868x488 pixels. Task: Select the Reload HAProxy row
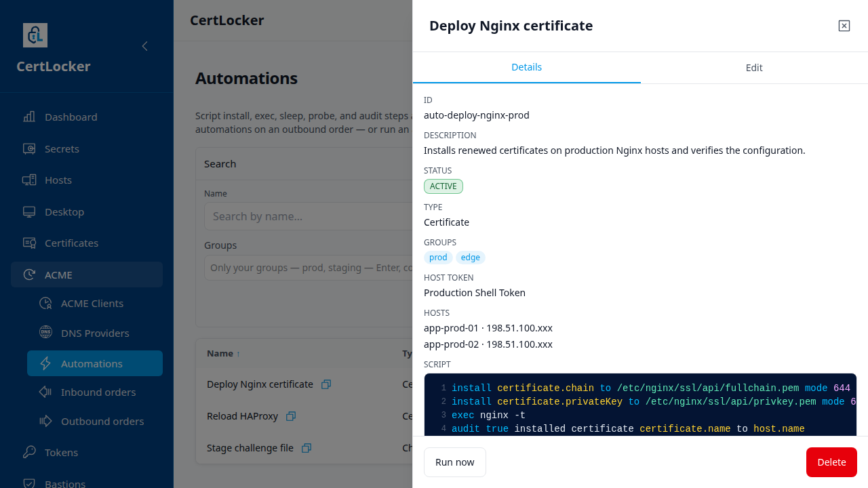click(x=304, y=416)
